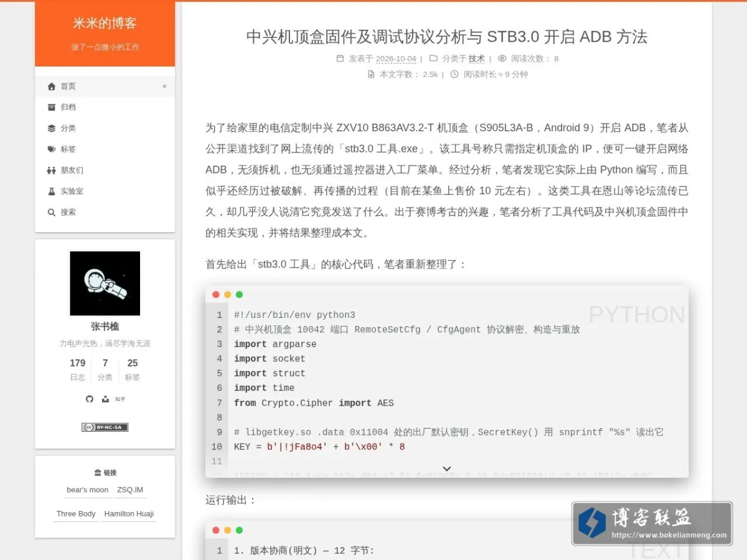Click the icon next to GitHub in profile links
Viewport: 747px width, 560px height.
point(105,399)
